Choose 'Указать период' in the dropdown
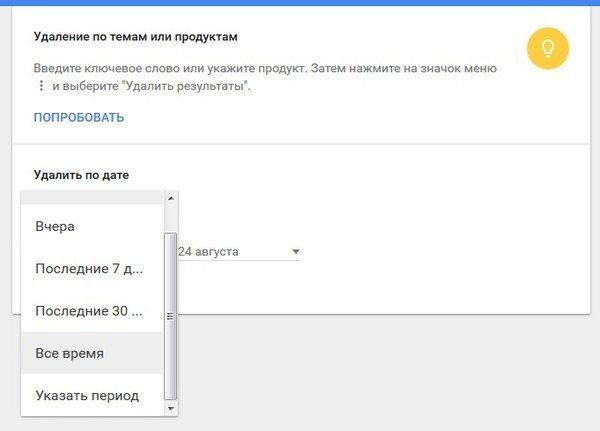Image resolution: width=600 pixels, height=431 pixels. 86,396
